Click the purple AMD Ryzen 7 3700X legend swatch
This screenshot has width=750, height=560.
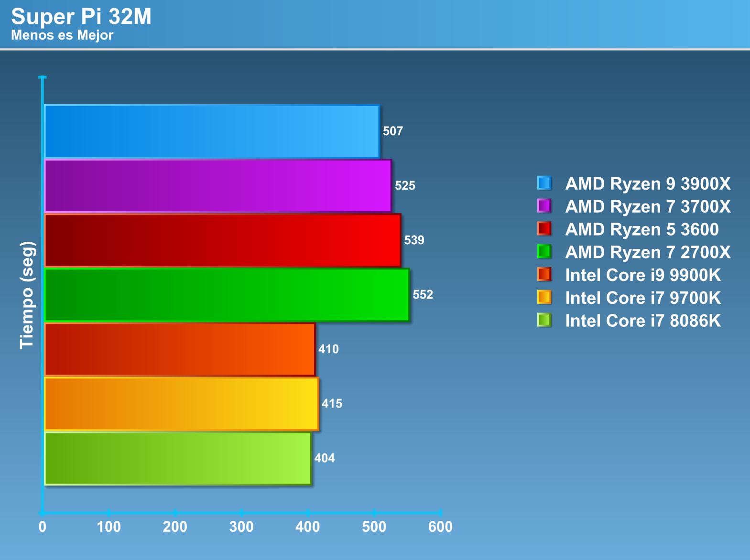(x=544, y=206)
